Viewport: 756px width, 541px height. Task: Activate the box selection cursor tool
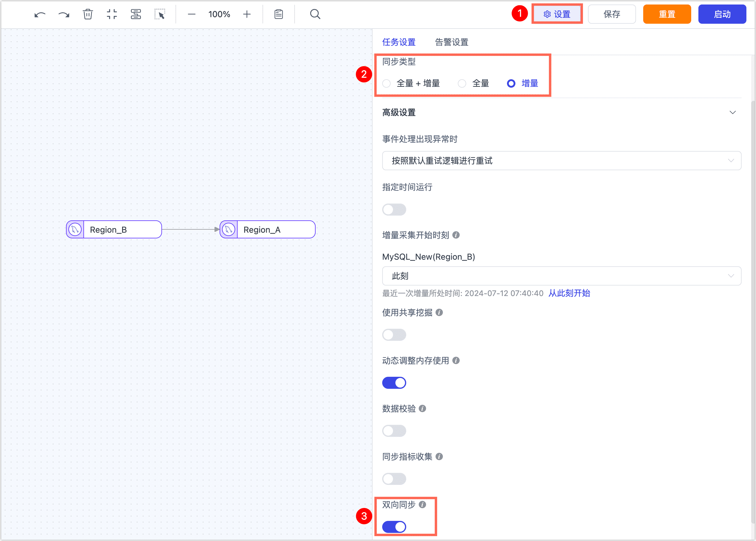pos(160,14)
